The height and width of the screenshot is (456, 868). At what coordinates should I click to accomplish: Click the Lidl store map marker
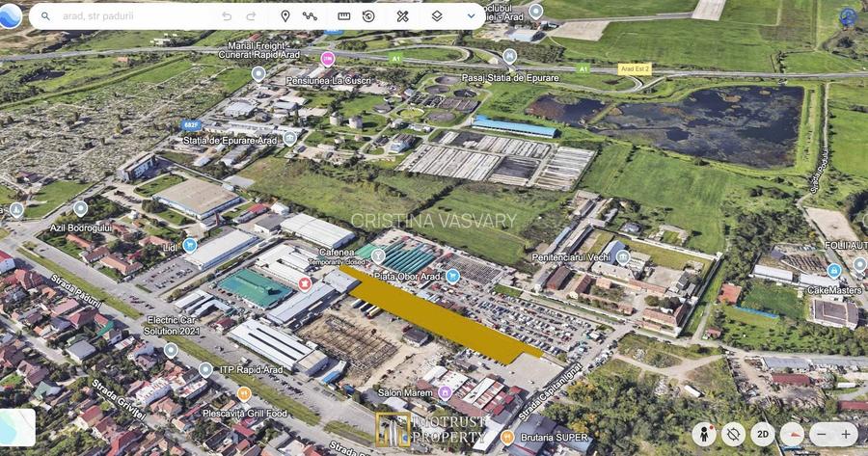pyautogui.click(x=190, y=245)
